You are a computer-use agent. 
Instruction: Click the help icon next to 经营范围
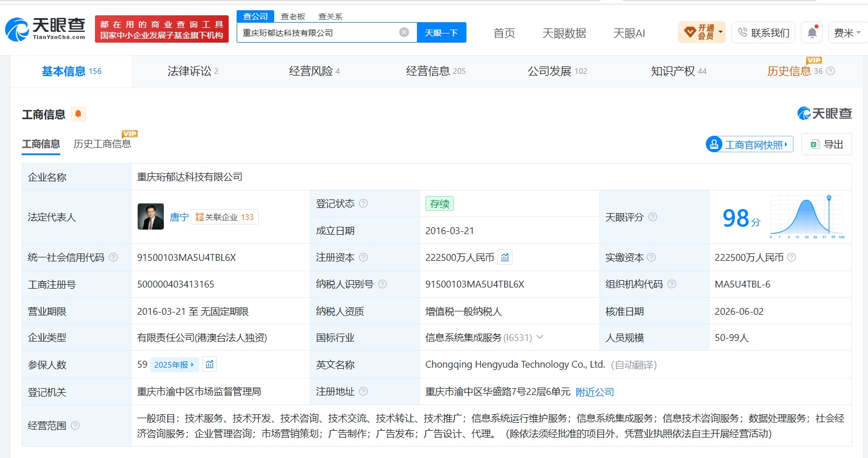pyautogui.click(x=75, y=426)
